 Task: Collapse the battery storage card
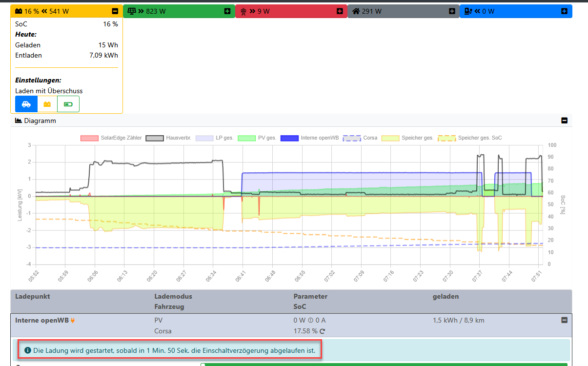(115, 11)
